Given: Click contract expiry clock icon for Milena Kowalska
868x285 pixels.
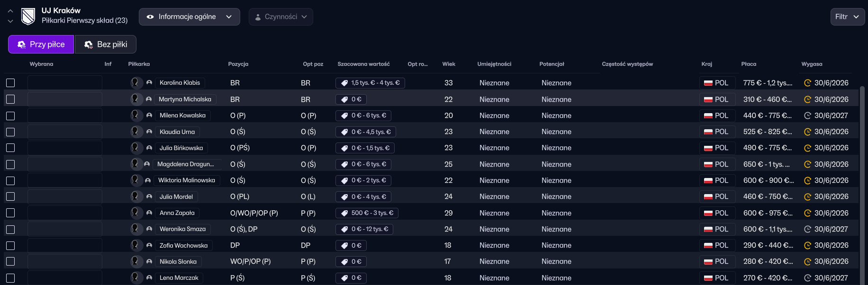Looking at the screenshot, I should coord(807,116).
